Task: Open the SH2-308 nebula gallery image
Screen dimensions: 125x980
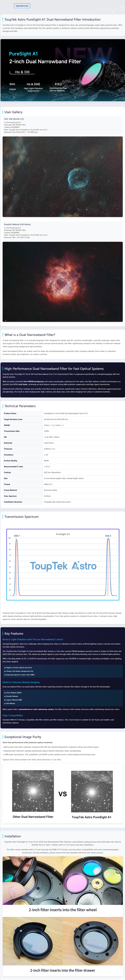Action: point(62,177)
